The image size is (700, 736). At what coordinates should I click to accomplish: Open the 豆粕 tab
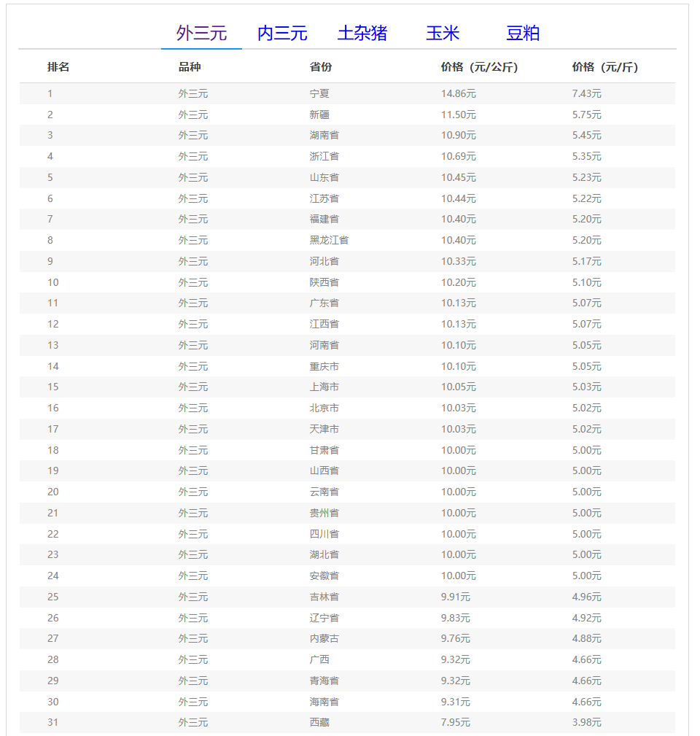[523, 34]
